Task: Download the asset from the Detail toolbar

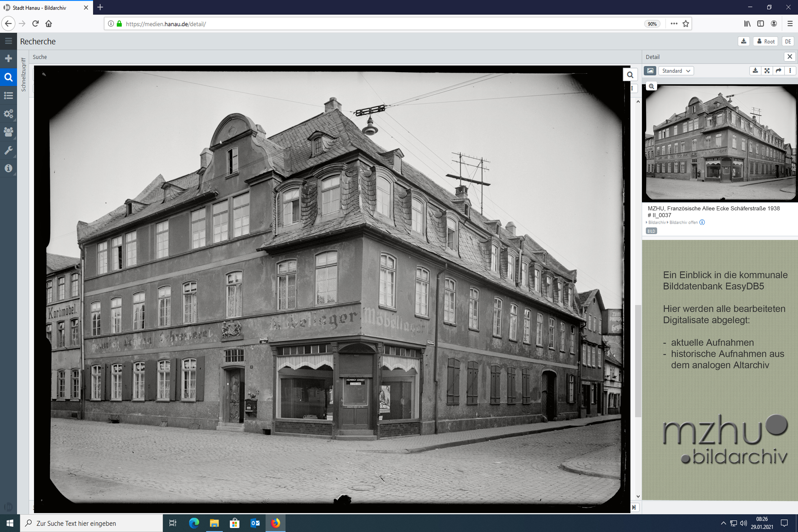Action: coord(755,70)
